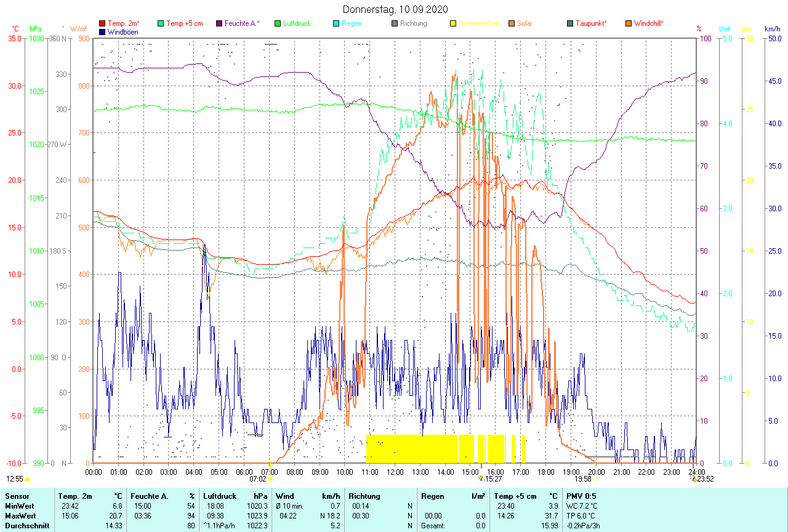Click the Temp +5 cm maximum '31.7'

tap(551, 515)
